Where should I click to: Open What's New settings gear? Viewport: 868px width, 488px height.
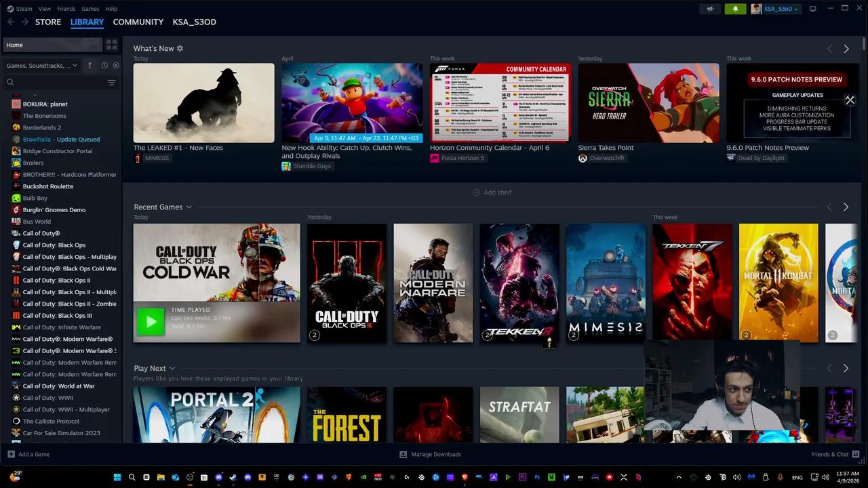pos(180,48)
